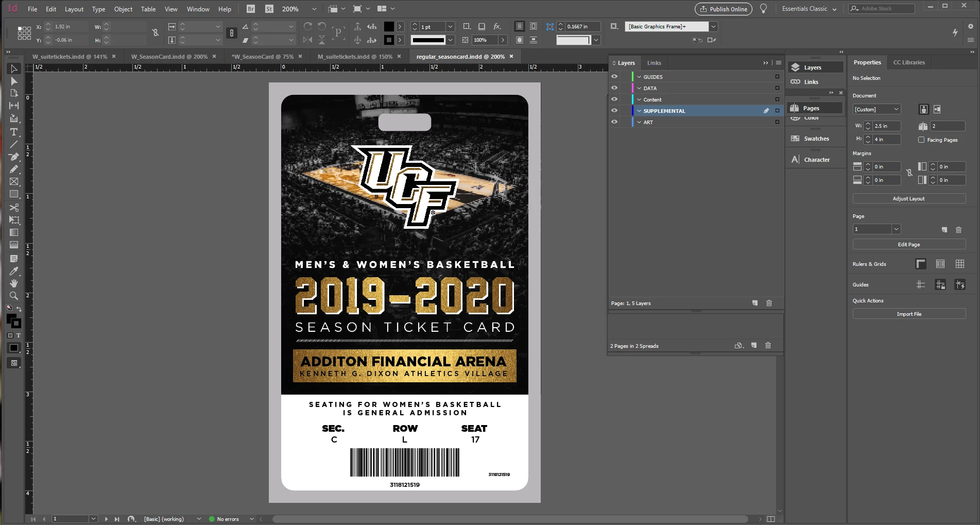Enable the Facing Pages checkbox

[921, 140]
